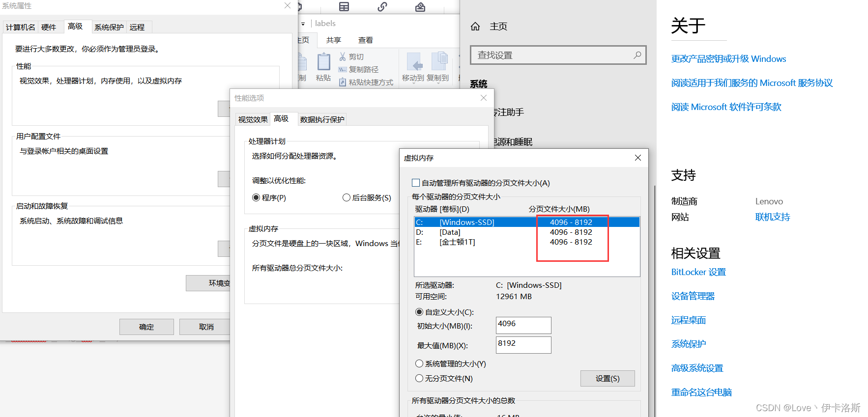Click 确定 button in 系统属性
Viewport: 868px width, 417px height.
tap(146, 327)
